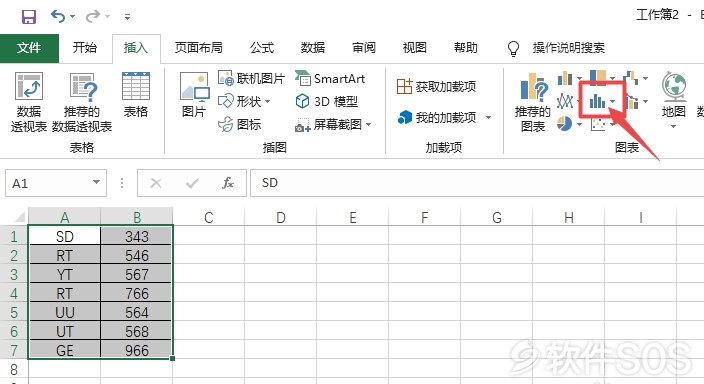Open the 文件 File menu
The height and width of the screenshot is (384, 704).
click(29, 48)
